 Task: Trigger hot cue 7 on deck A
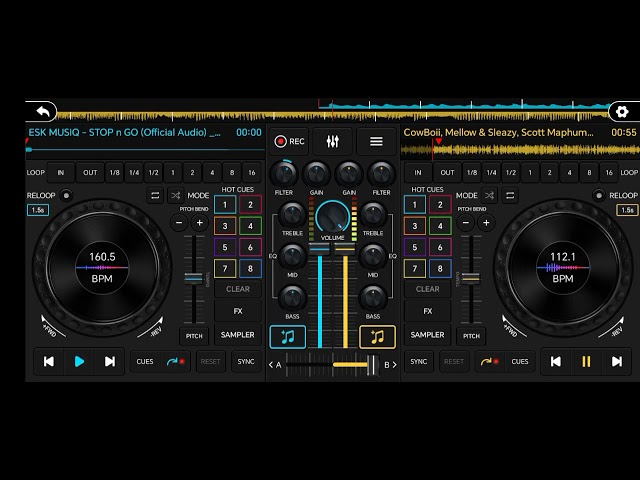point(225,269)
